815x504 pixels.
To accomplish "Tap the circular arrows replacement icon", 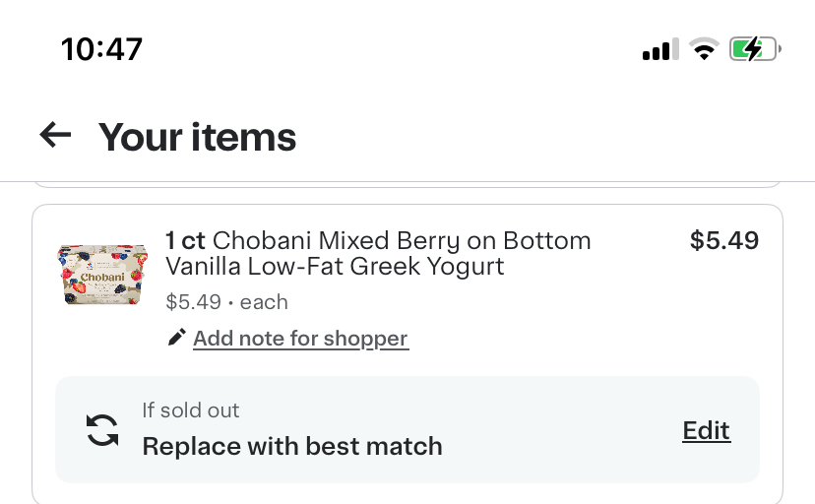I will tap(102, 430).
